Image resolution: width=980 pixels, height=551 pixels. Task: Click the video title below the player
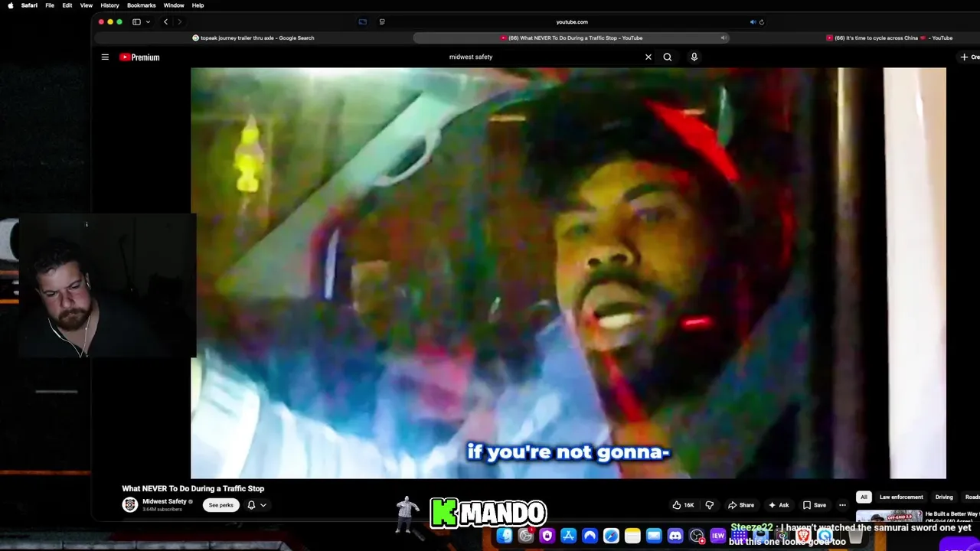(x=193, y=488)
